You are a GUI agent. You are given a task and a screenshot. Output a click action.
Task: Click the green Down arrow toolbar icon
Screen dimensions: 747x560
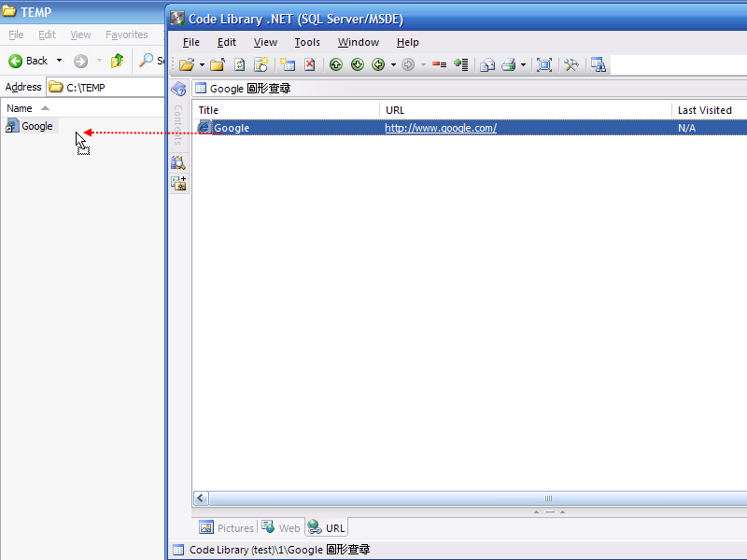tap(358, 64)
